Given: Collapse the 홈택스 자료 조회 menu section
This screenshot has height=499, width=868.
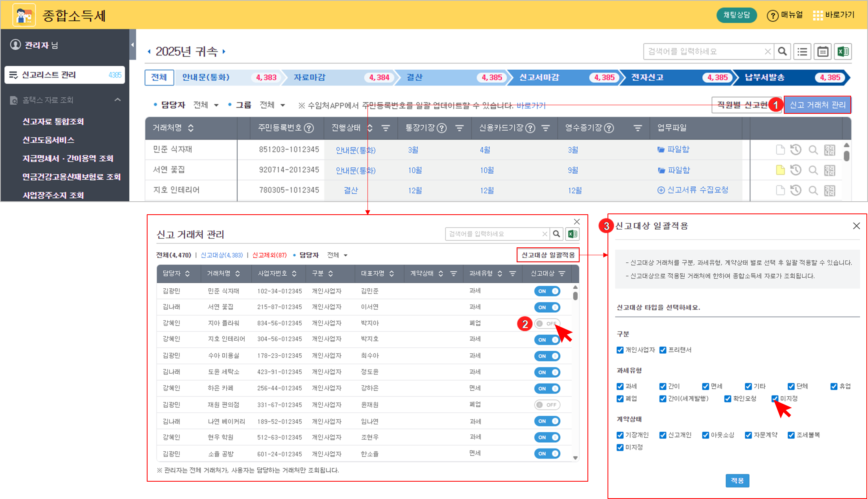Looking at the screenshot, I should pyautogui.click(x=117, y=100).
